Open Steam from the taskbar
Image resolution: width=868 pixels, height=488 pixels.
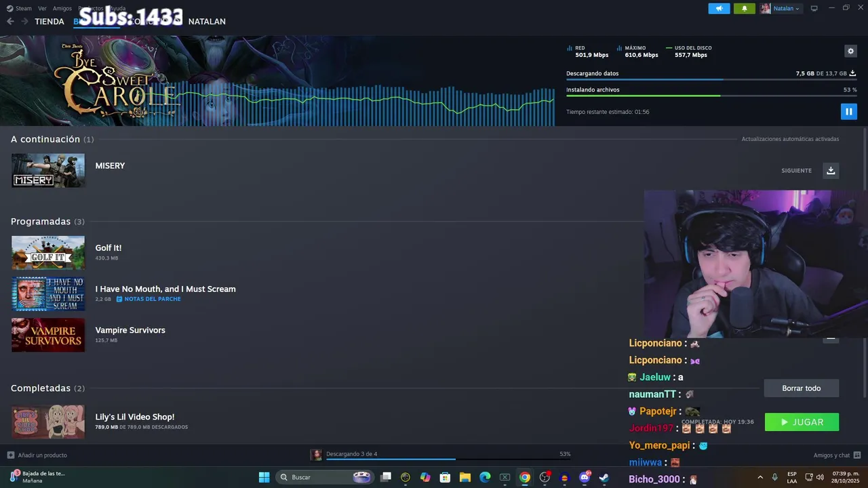(x=604, y=477)
